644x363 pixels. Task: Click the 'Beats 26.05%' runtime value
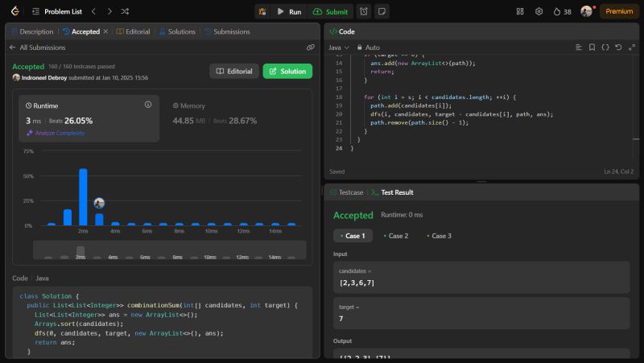pyautogui.click(x=71, y=121)
